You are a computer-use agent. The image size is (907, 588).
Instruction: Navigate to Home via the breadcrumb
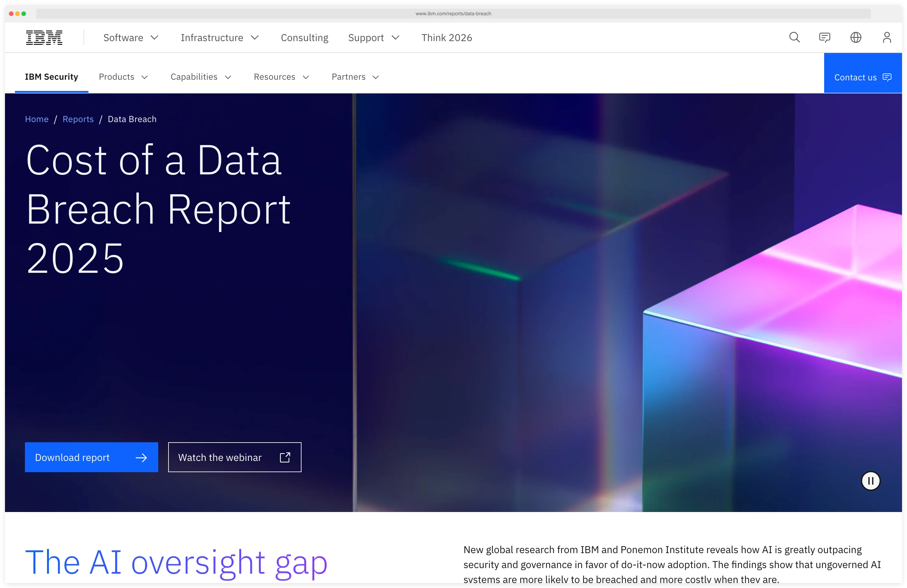point(36,119)
